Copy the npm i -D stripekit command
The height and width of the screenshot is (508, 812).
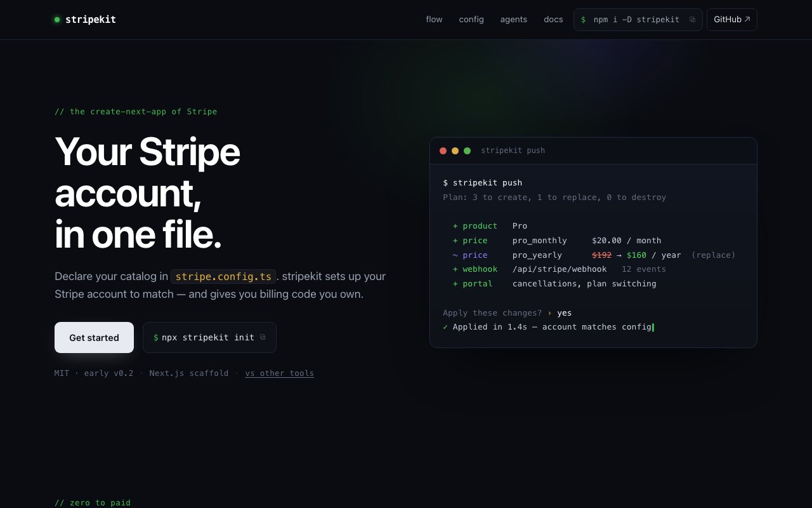pos(692,20)
